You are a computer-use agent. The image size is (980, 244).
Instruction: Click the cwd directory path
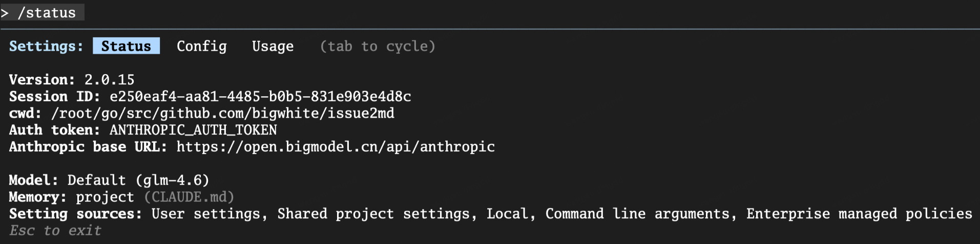tap(222, 113)
